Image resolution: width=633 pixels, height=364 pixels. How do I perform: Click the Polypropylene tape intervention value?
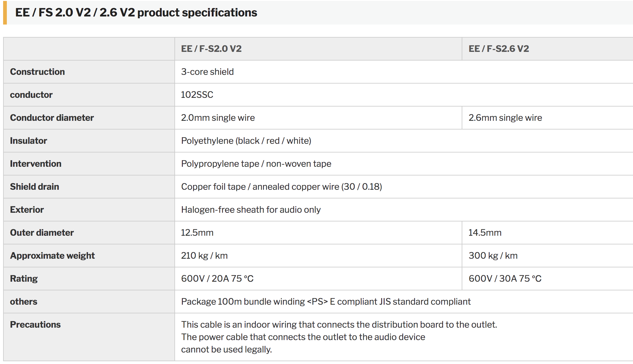click(256, 164)
